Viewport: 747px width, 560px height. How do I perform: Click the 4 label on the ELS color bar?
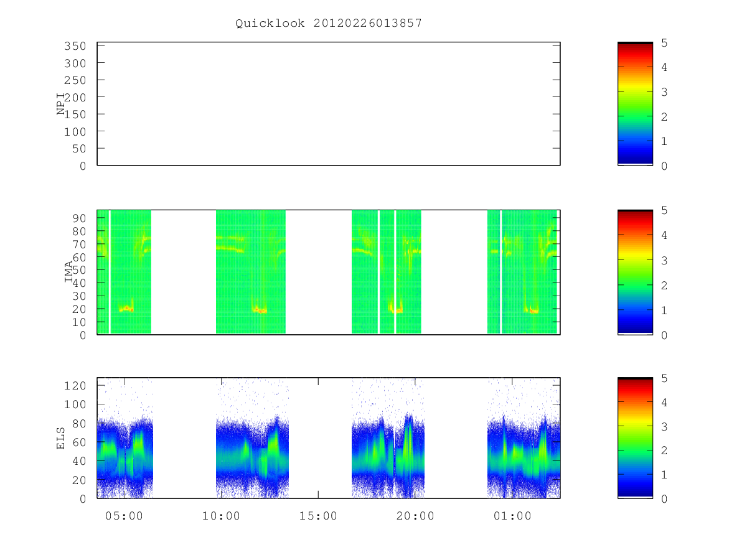665,402
